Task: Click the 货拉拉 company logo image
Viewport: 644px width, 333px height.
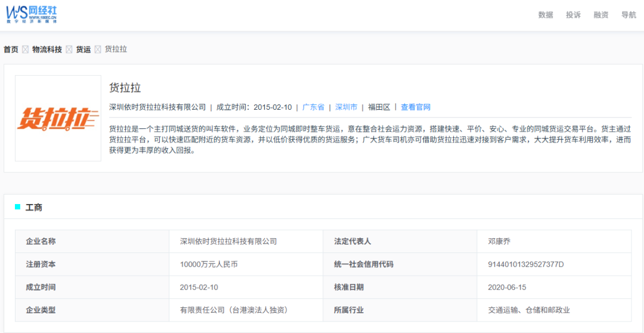Action: coord(58,118)
